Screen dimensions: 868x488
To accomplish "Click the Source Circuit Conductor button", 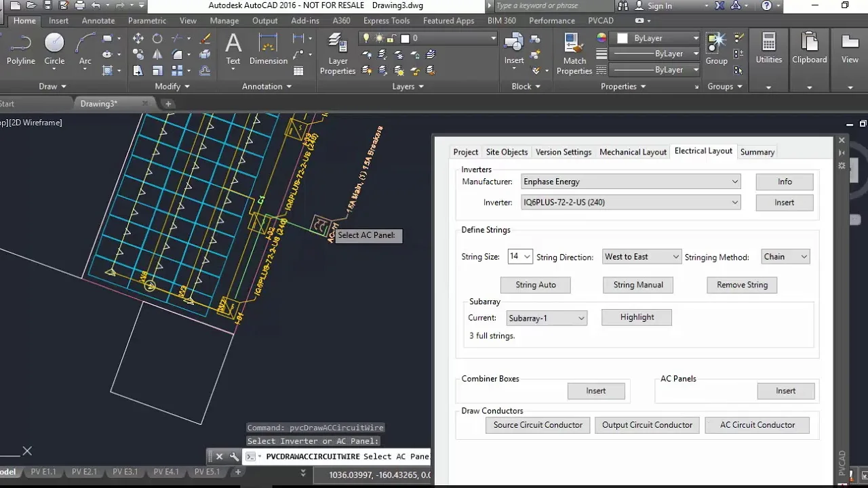I will click(x=538, y=425).
